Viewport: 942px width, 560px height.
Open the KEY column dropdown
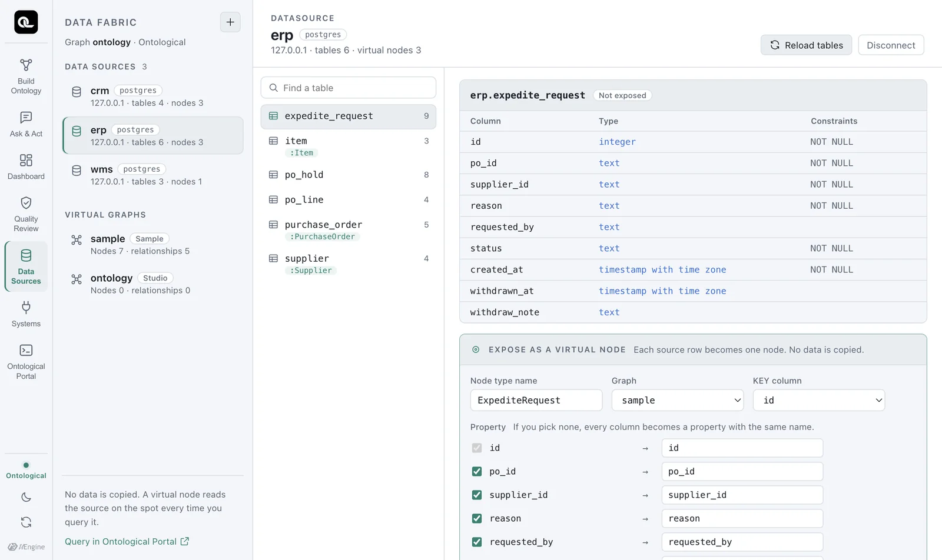[x=819, y=400]
